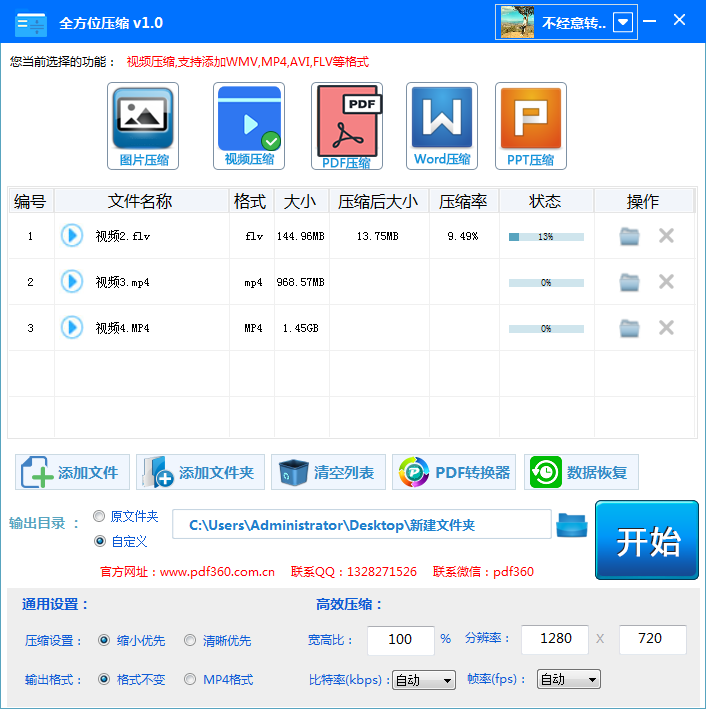
Task: Select 缩小优先 compression setting
Action: (104, 640)
